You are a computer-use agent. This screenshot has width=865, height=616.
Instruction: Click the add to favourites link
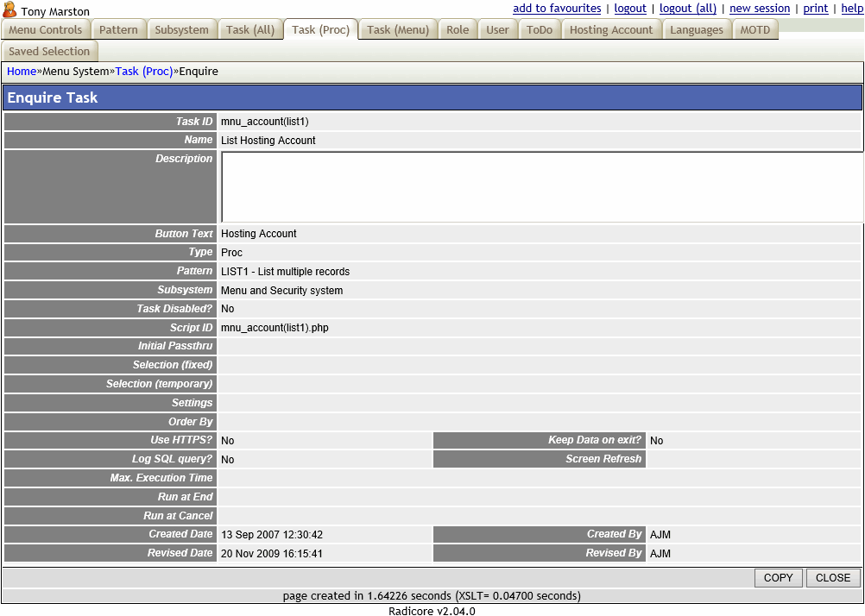pos(557,9)
